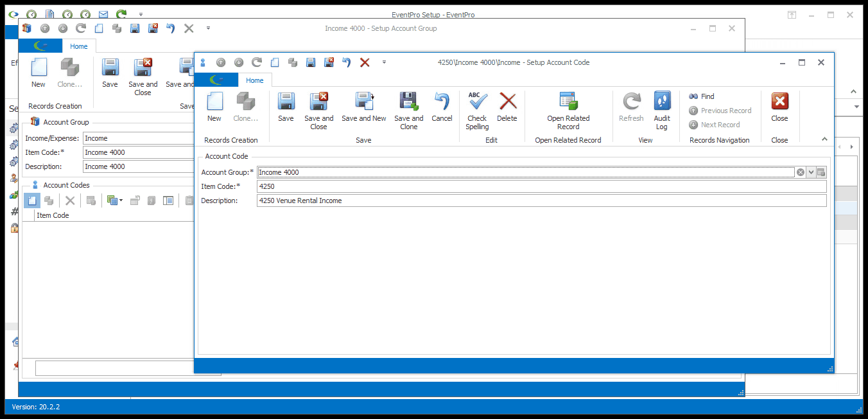Click the new record icon in Account Code title bar
Viewport: 868px width, 419px height.
tap(275, 62)
